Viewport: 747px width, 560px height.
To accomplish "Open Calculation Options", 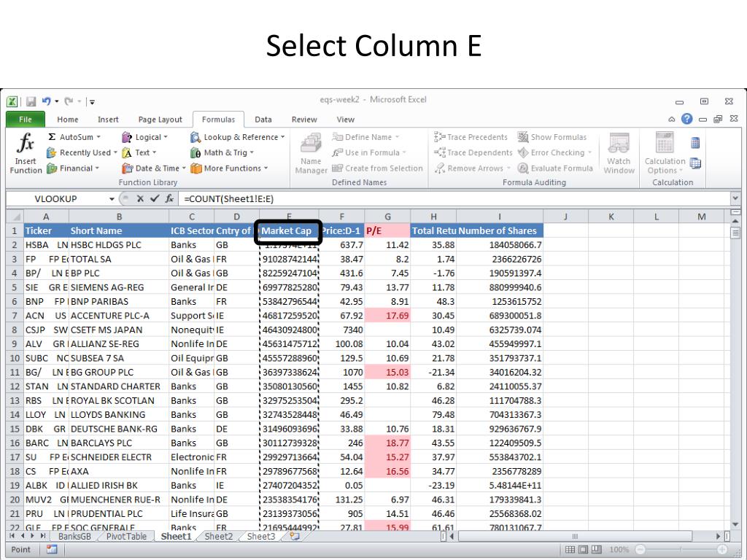I will point(665,153).
